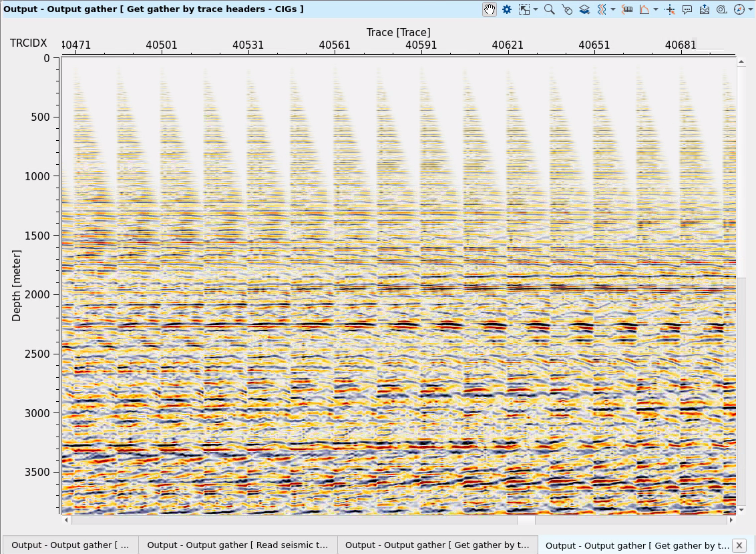Open the display settings gear
This screenshot has height=554, width=756.
click(507, 9)
